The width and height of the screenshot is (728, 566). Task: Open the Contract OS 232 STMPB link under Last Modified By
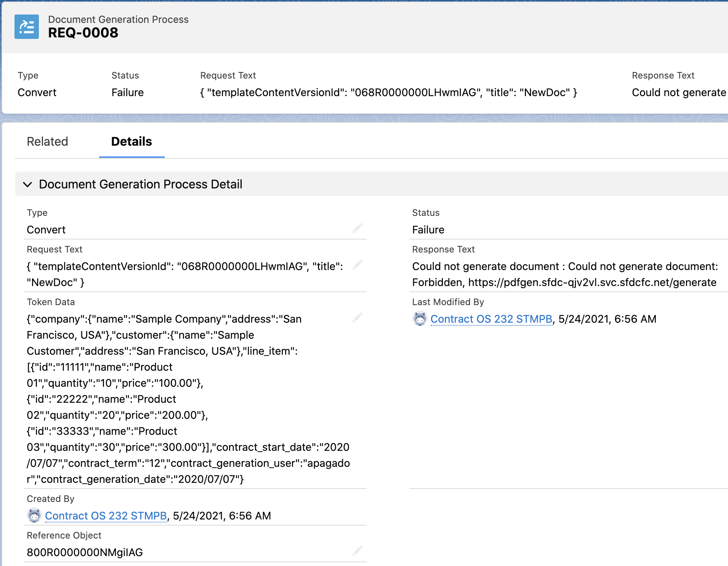tap(491, 319)
